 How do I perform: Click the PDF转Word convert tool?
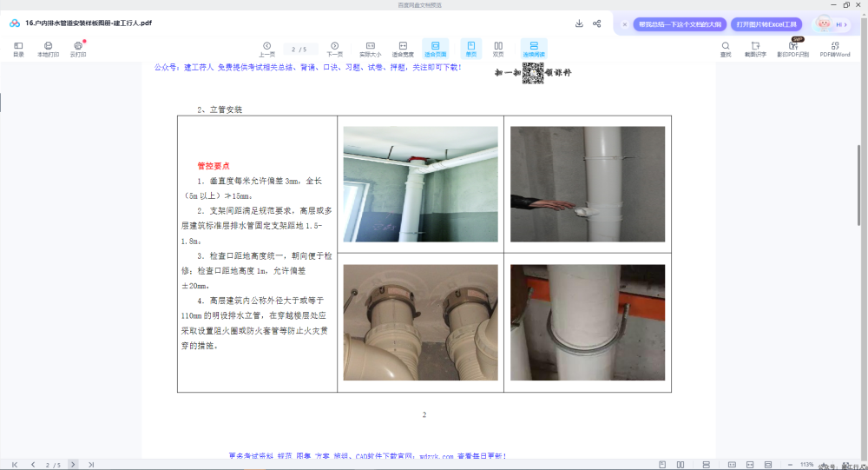click(835, 49)
